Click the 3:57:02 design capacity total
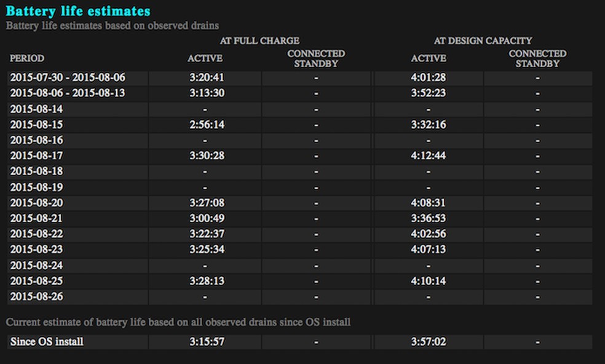This screenshot has height=364, width=605. pyautogui.click(x=429, y=341)
